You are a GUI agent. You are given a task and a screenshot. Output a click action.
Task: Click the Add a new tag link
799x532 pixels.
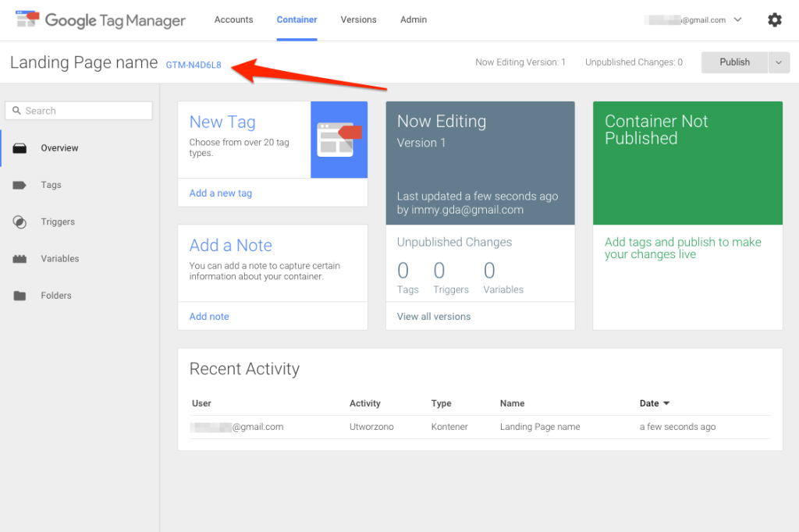click(x=221, y=193)
